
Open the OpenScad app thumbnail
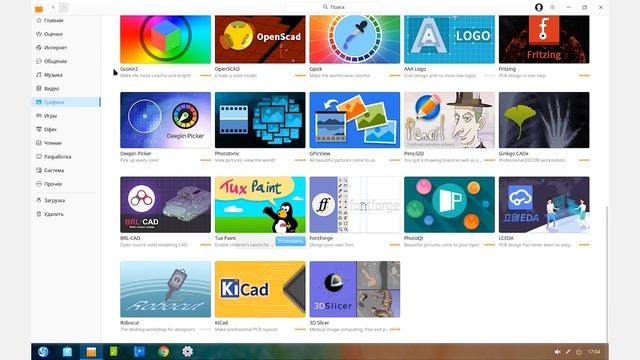pyautogui.click(x=260, y=40)
